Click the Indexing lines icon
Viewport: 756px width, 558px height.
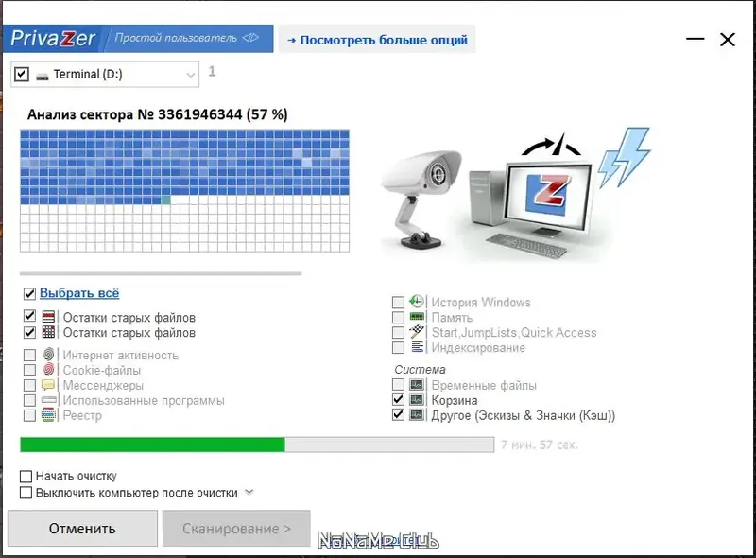[417, 347]
